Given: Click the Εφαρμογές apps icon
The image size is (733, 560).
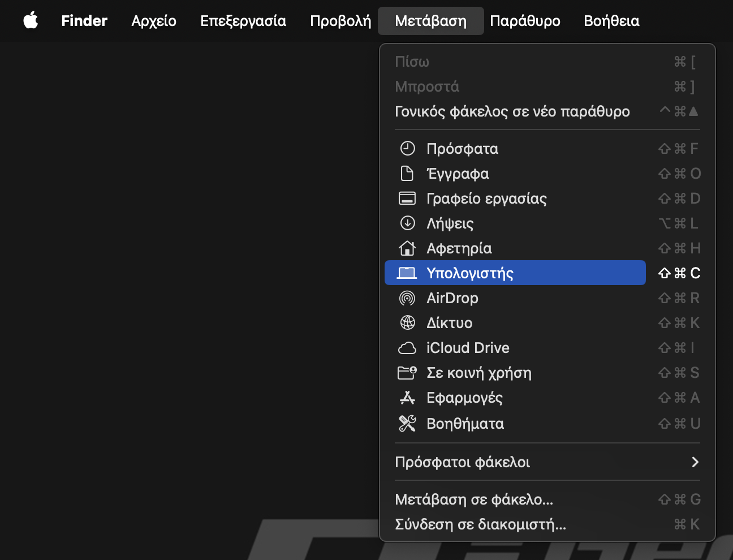Looking at the screenshot, I should pos(407,398).
